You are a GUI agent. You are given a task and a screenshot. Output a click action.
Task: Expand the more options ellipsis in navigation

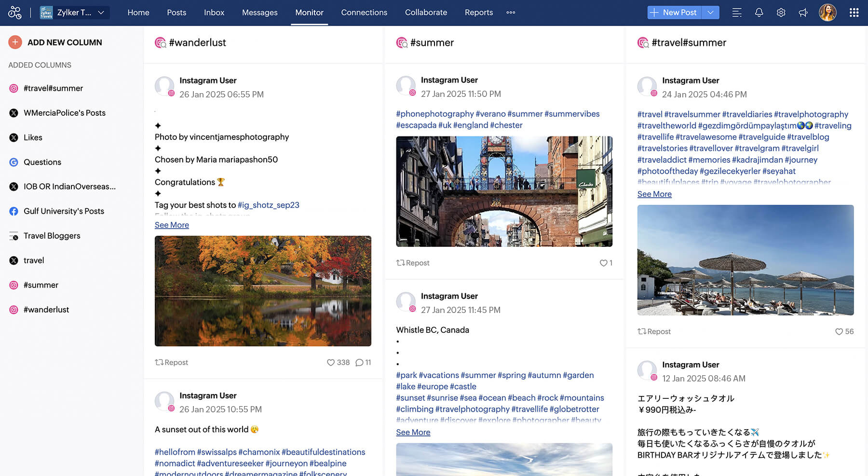pos(511,13)
